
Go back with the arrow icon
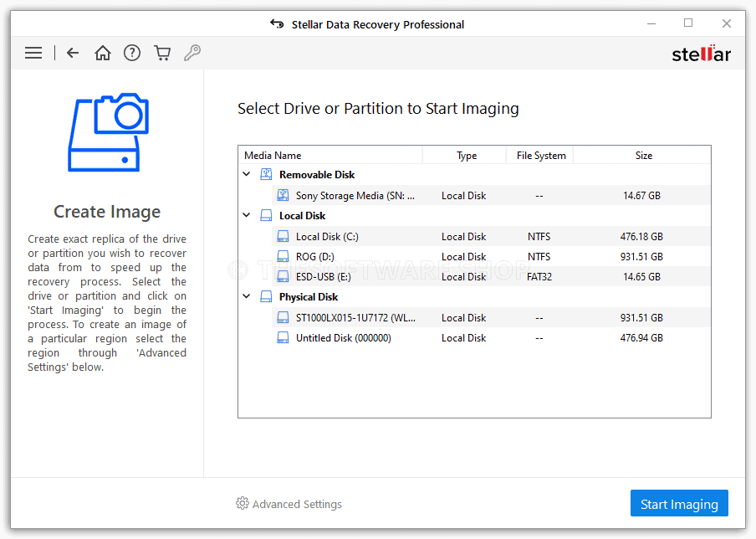tap(73, 53)
